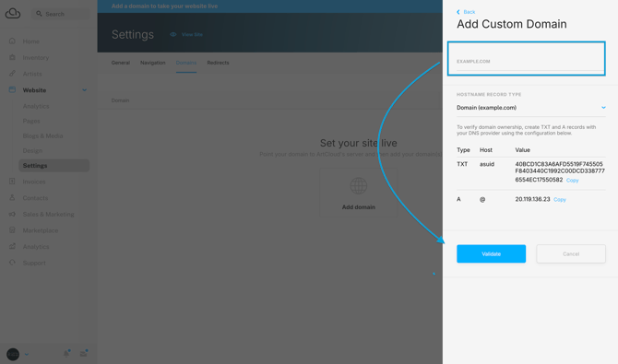Click the Analytics chart icon at bottom

point(12,246)
